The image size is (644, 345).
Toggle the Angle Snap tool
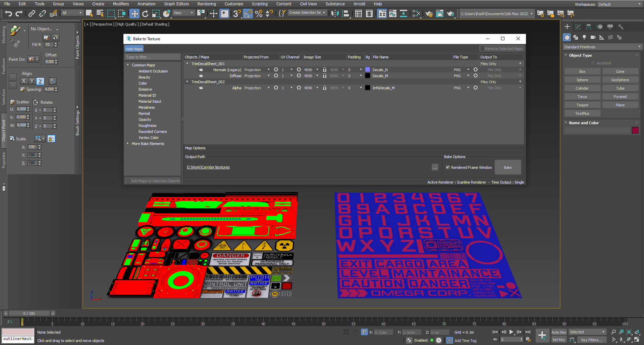248,13
